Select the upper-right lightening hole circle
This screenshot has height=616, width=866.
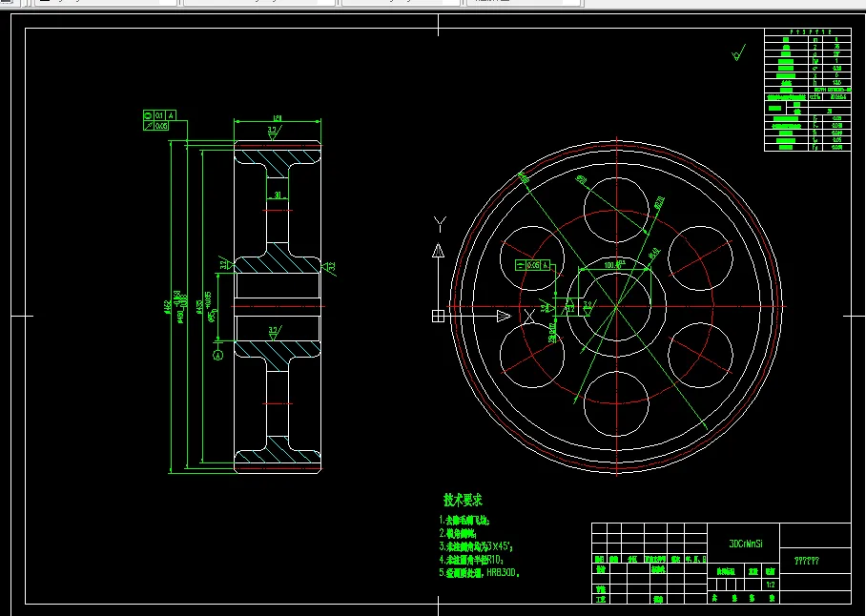click(x=700, y=257)
